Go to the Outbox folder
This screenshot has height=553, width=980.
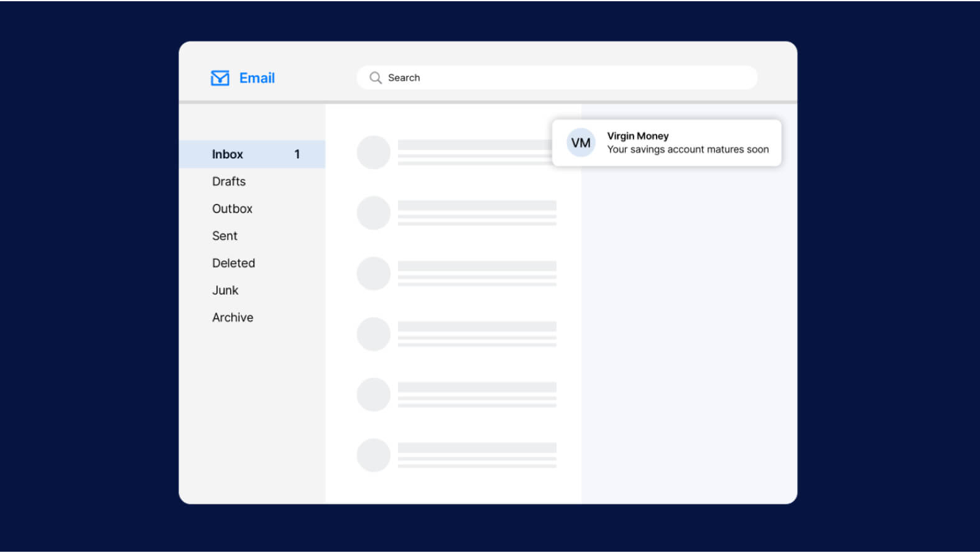coord(232,209)
